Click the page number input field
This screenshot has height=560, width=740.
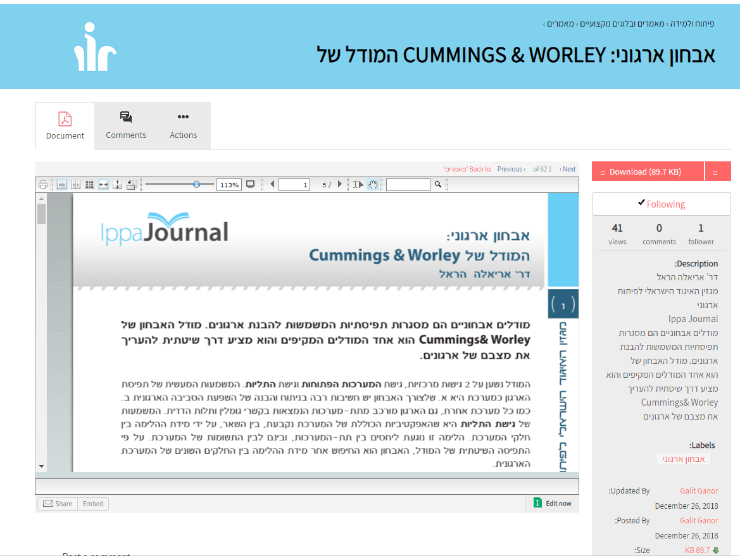294,185
